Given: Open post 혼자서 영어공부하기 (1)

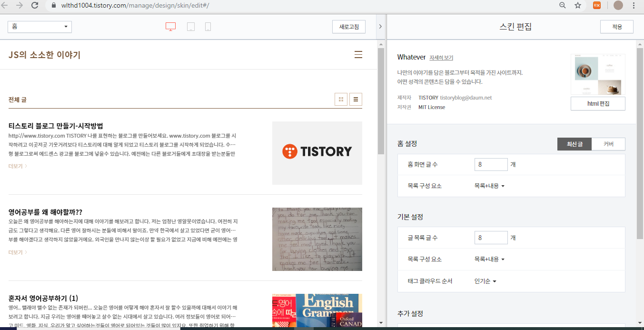Looking at the screenshot, I should click(43, 298).
